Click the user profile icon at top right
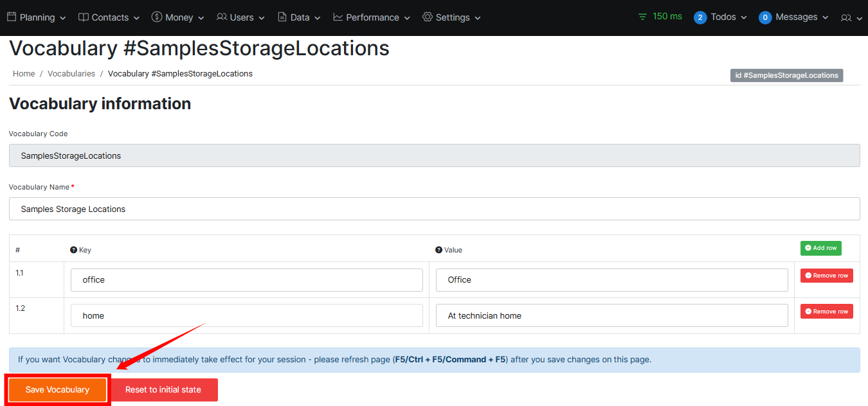This screenshot has width=868, height=406. (846, 18)
